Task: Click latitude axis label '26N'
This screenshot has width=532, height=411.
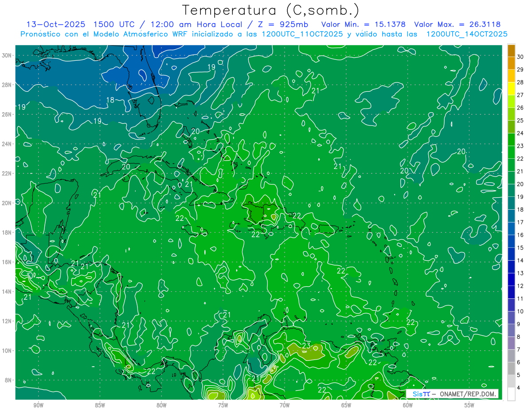Action: (x=7, y=114)
